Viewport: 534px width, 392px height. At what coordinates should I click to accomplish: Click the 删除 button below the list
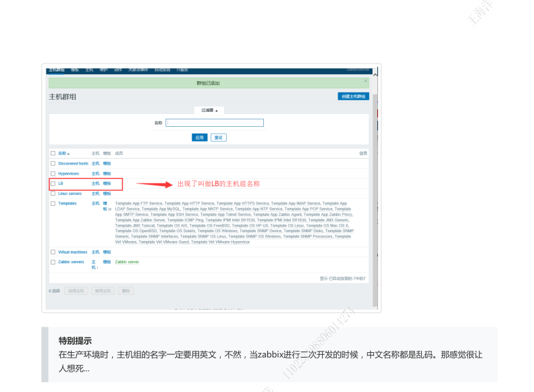126,291
